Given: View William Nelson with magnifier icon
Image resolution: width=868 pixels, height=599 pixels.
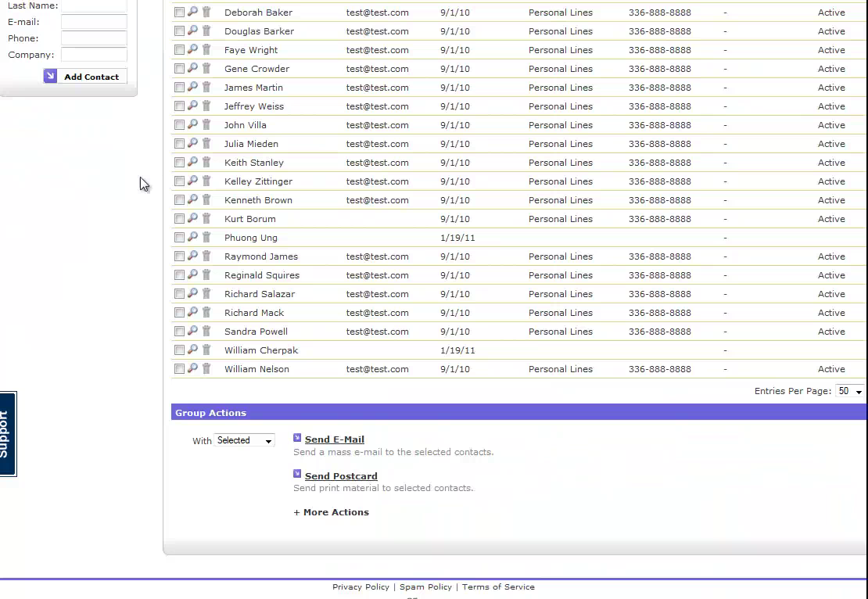Looking at the screenshot, I should click(x=192, y=369).
